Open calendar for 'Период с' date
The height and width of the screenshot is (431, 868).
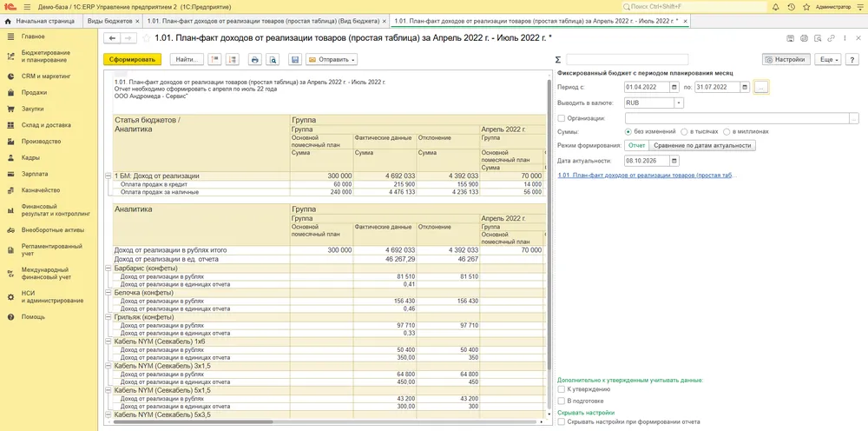[x=674, y=88]
